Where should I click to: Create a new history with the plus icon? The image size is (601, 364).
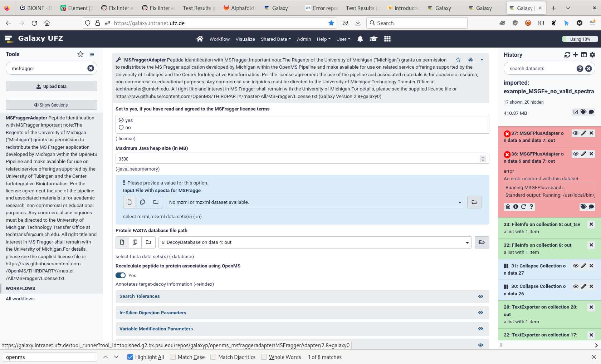coord(576,55)
